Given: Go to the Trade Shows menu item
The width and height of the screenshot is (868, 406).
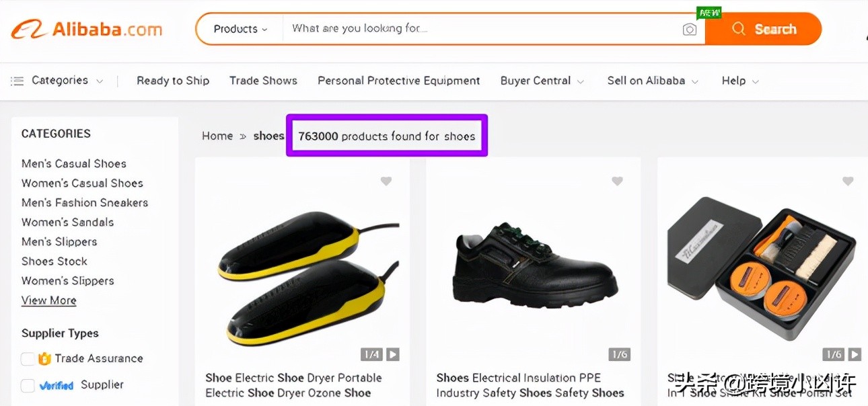Looking at the screenshot, I should pos(263,81).
